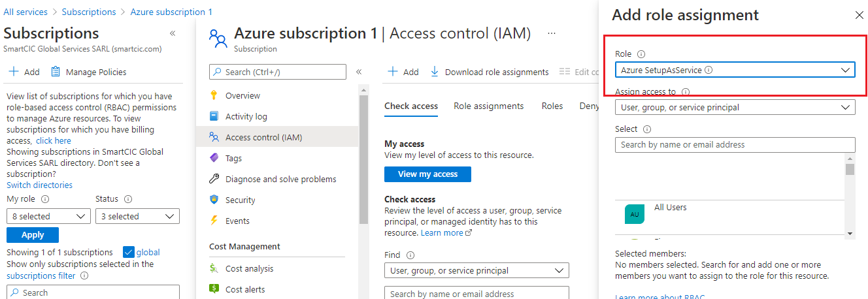Expand the My role filter dropdown

pyautogui.click(x=48, y=216)
